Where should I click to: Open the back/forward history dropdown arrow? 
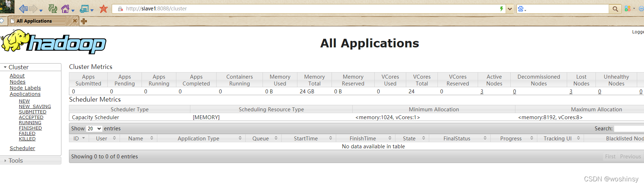pyautogui.click(x=41, y=10)
